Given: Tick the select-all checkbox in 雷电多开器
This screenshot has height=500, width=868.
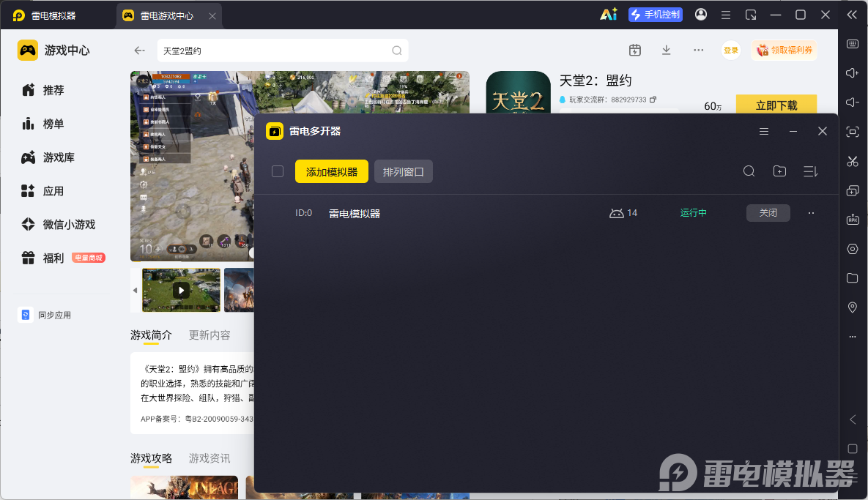Looking at the screenshot, I should [278, 171].
